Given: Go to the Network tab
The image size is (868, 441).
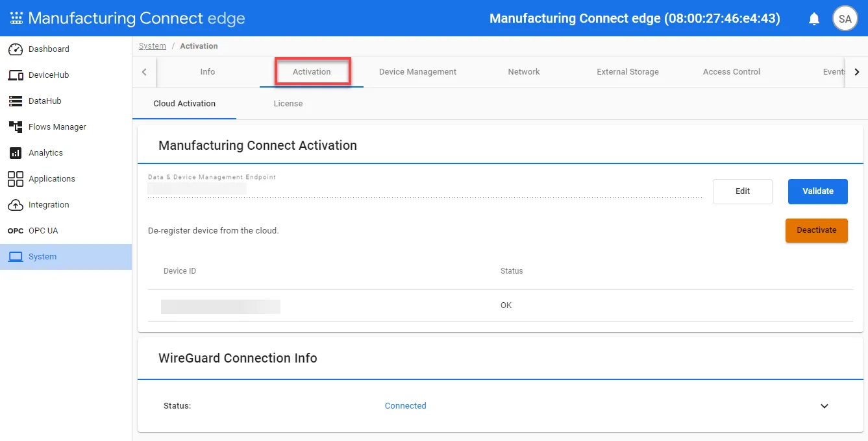Looking at the screenshot, I should (x=524, y=72).
